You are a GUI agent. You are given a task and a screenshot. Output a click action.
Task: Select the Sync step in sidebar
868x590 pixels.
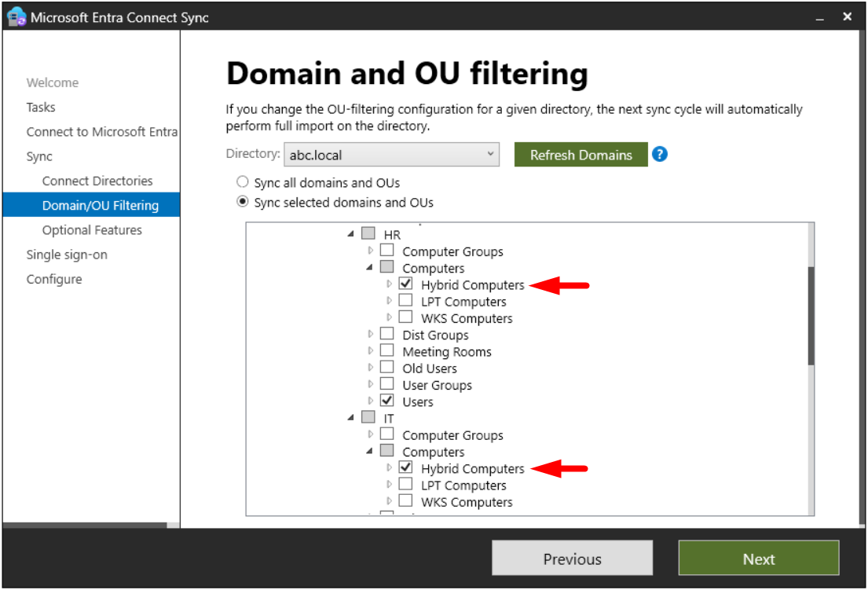39,156
